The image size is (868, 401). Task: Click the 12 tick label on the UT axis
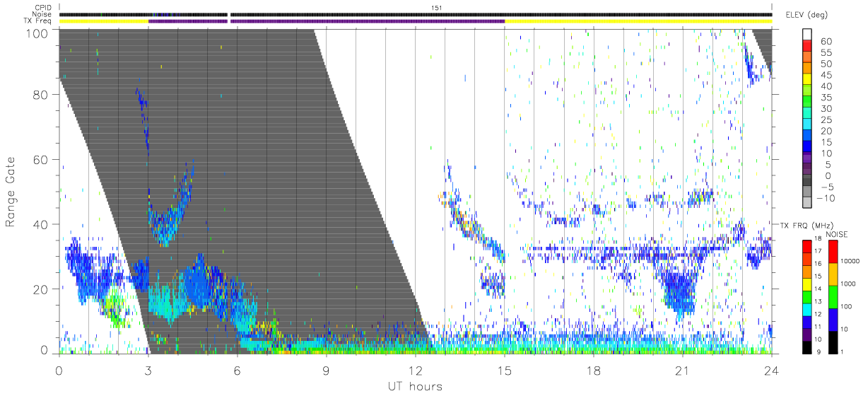416,370
